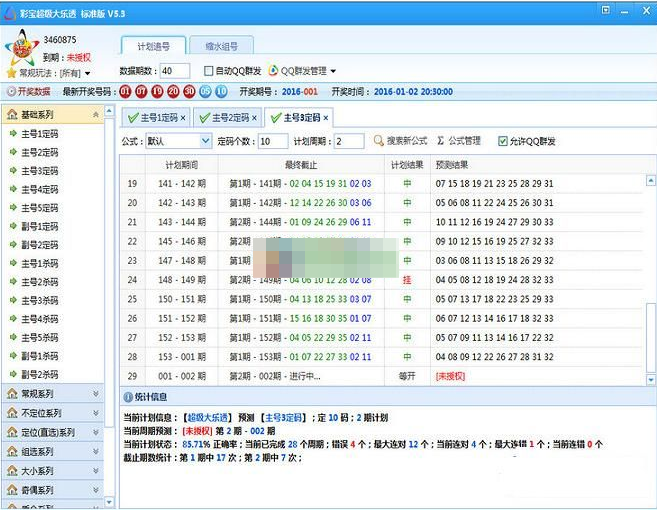This screenshot has width=657, height=510.
Task: Click the 开奖数据 refresh icon
Action: tap(11, 91)
